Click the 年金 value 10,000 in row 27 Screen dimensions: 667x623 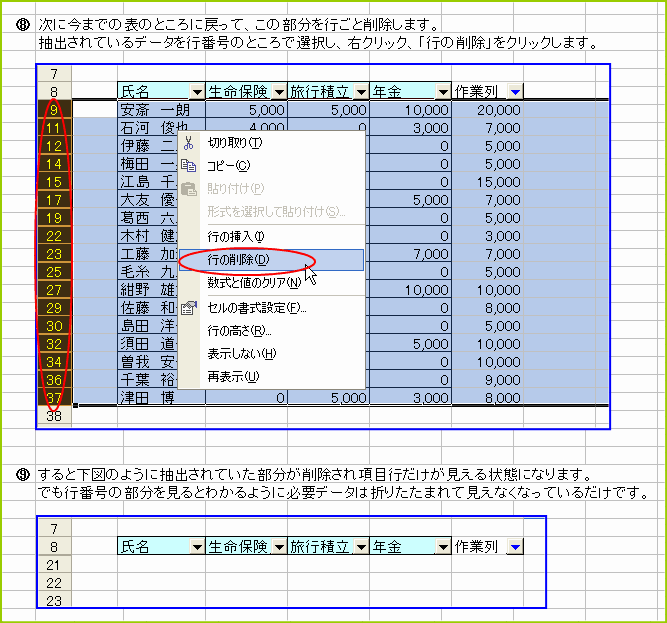410,290
